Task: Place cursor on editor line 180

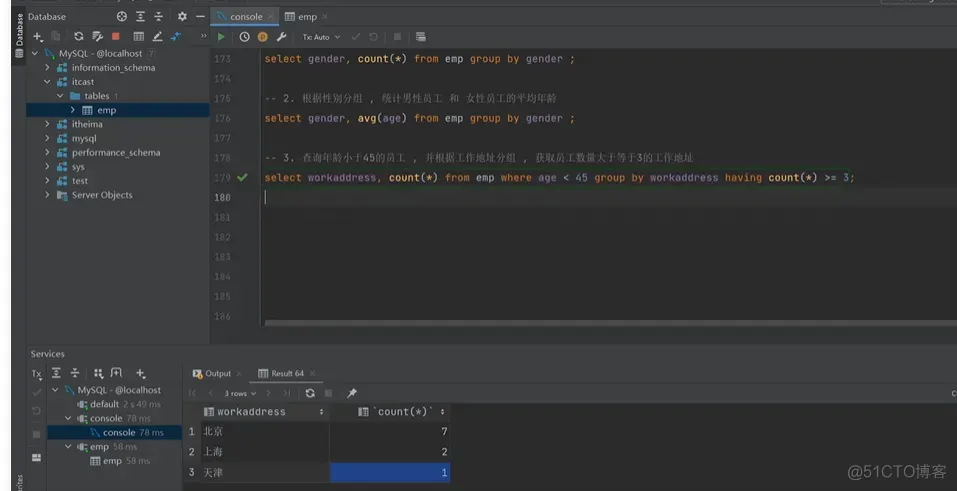Action: 609,197
